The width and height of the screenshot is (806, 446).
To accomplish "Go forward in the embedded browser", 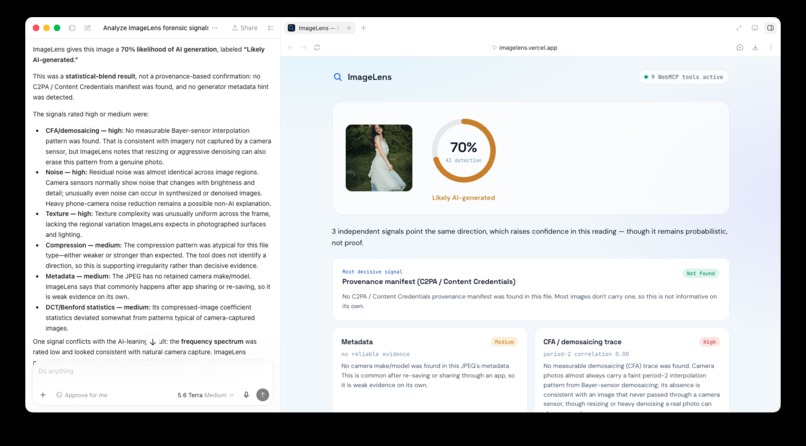I will [x=304, y=47].
